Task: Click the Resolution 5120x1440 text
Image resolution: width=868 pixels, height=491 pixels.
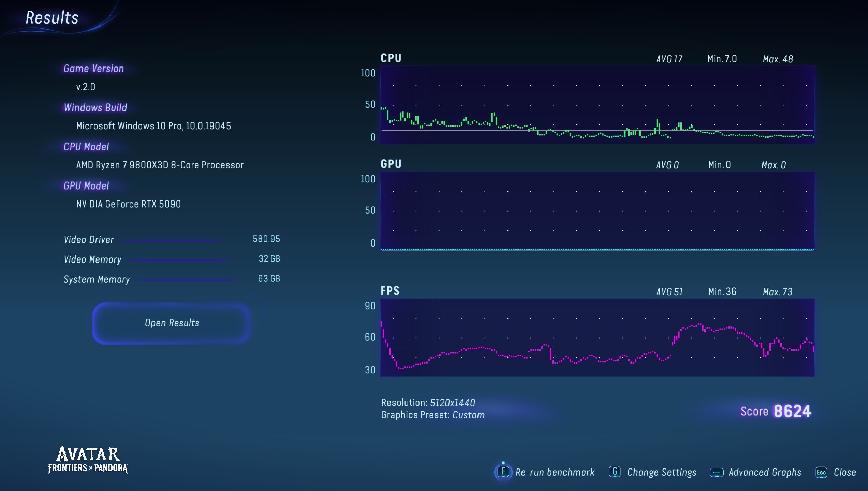Action: click(x=428, y=403)
